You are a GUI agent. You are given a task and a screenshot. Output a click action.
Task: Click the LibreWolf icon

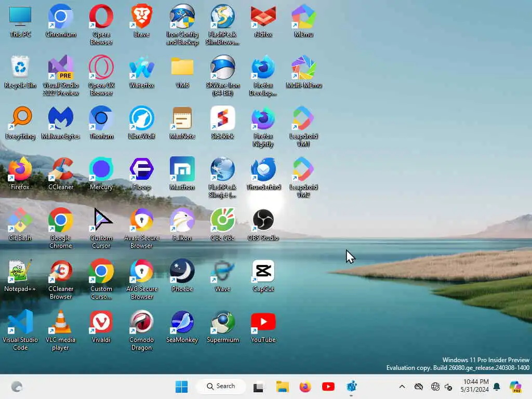tap(141, 123)
